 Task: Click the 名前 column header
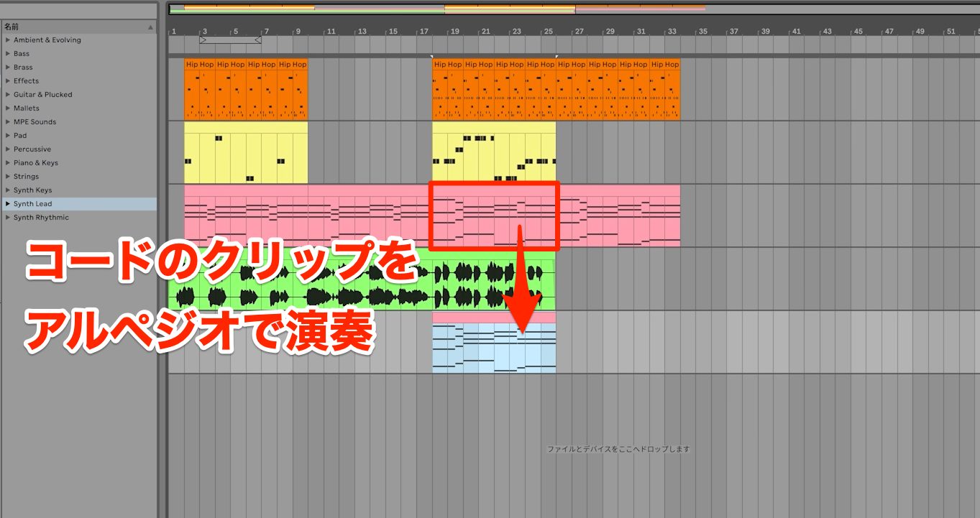pyautogui.click(x=79, y=27)
